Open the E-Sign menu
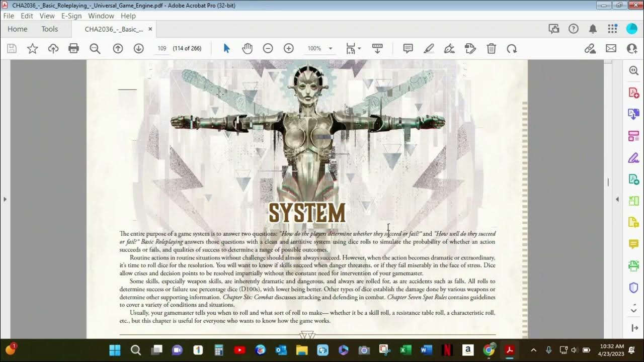644x362 pixels. pos(71,16)
